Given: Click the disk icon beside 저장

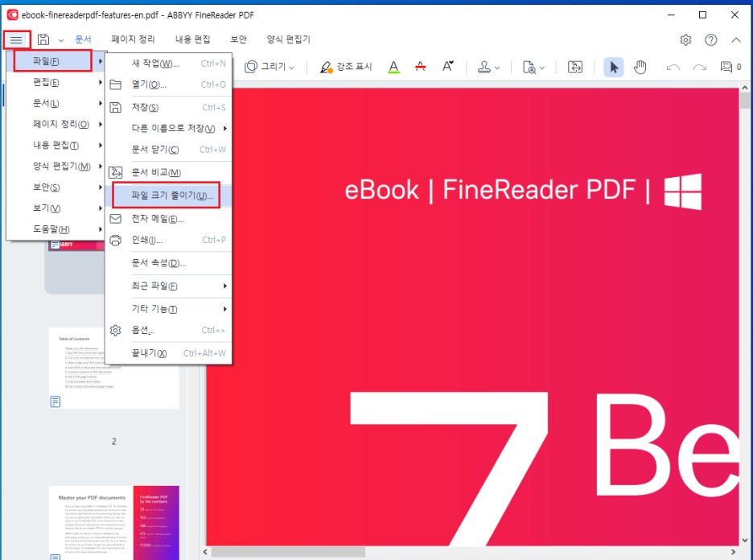Looking at the screenshot, I should coord(116,108).
